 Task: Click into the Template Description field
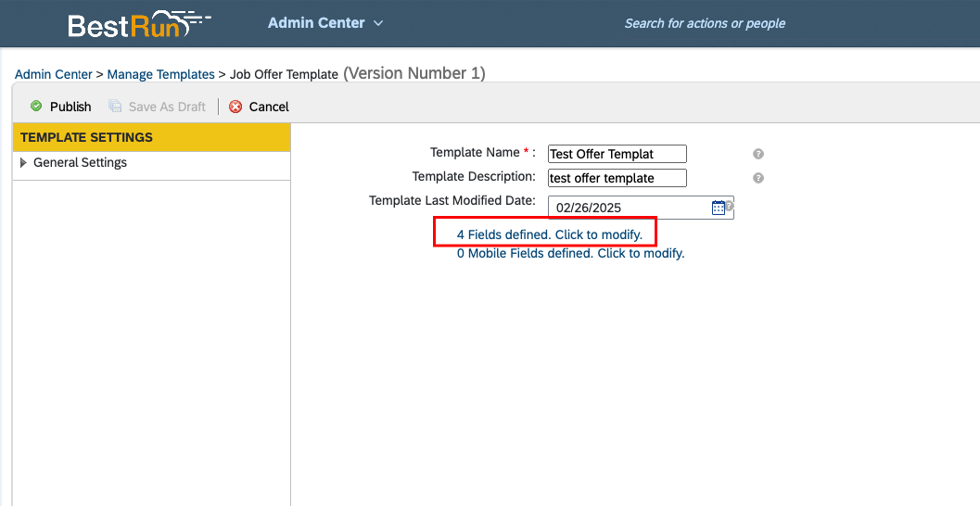click(617, 178)
